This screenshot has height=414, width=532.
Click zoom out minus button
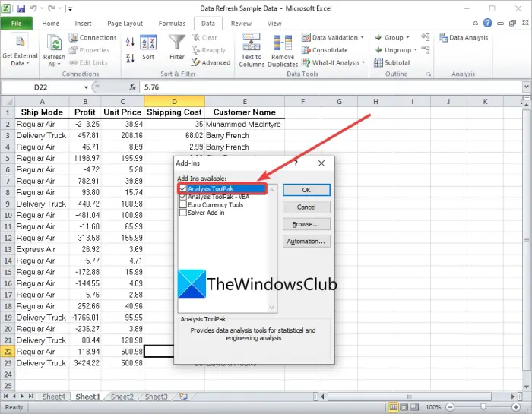click(x=450, y=407)
